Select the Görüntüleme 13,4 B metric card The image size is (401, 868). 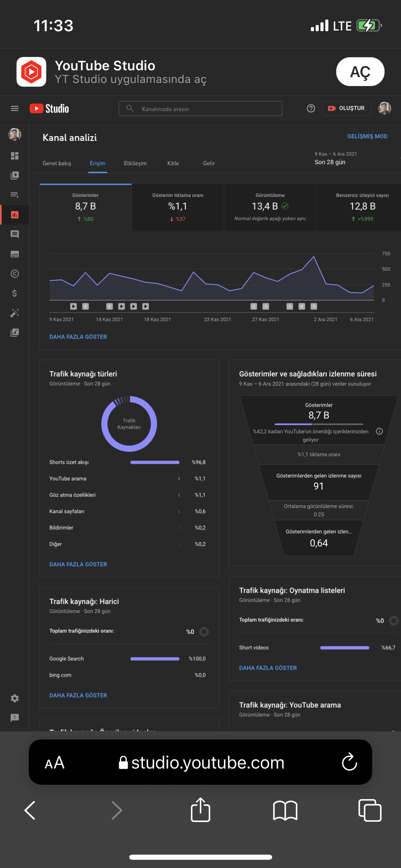(270, 207)
